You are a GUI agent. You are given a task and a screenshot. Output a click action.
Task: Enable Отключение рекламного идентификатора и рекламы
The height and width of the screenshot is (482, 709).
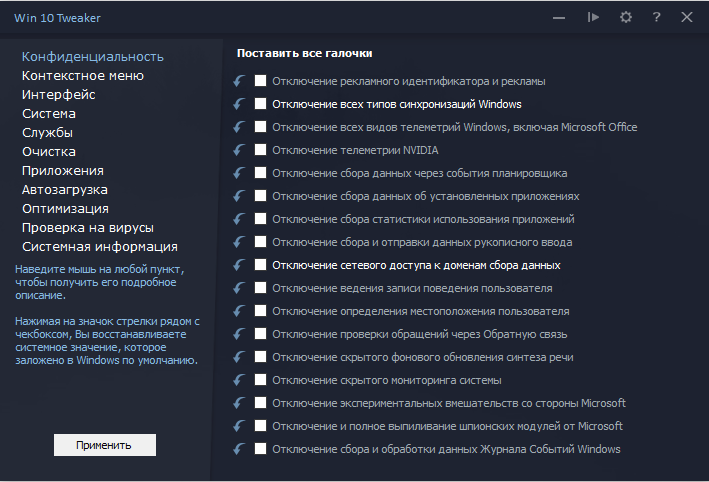click(x=261, y=81)
